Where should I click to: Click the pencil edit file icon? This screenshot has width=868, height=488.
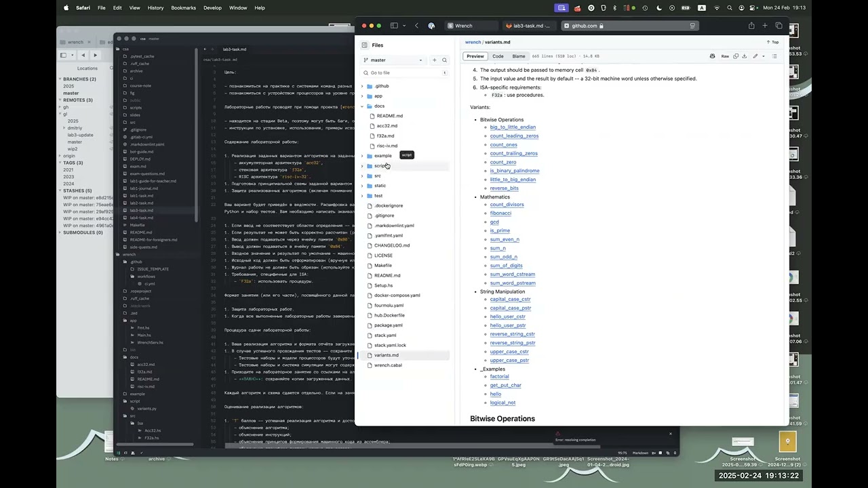click(x=755, y=56)
